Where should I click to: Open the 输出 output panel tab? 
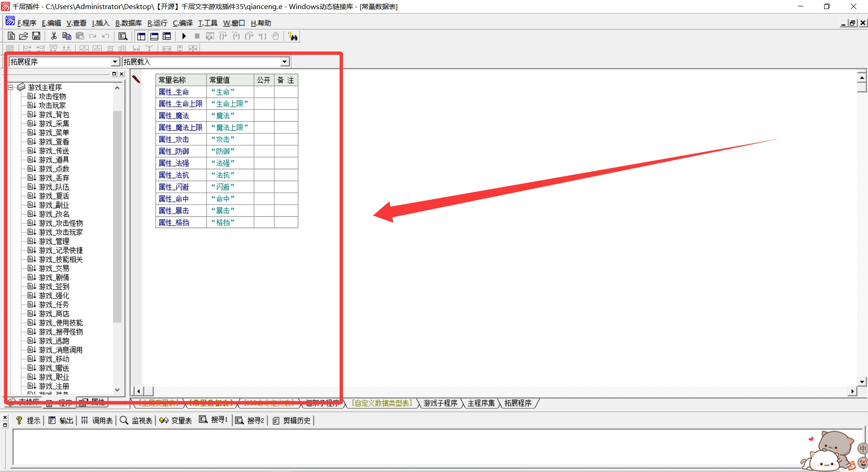(x=61, y=420)
